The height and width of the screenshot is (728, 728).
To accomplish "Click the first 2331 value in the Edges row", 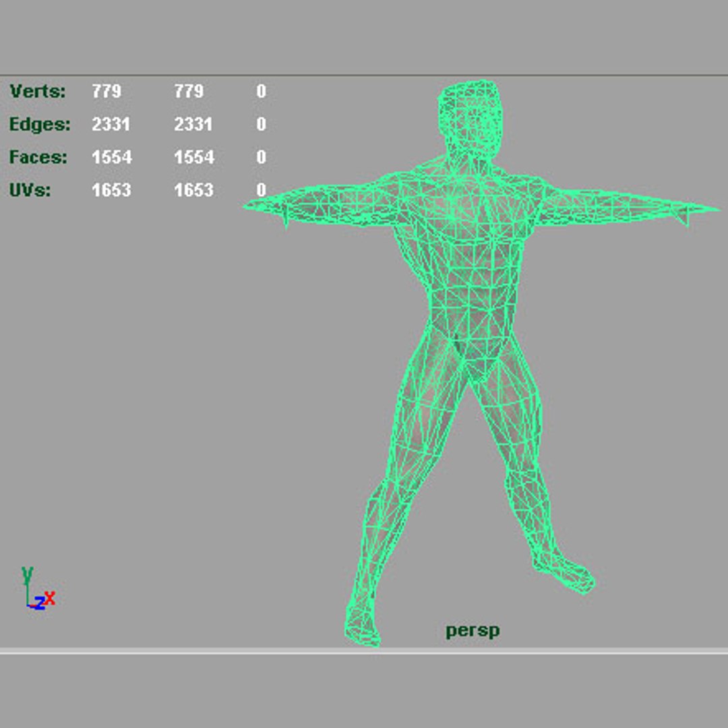I will point(111,124).
